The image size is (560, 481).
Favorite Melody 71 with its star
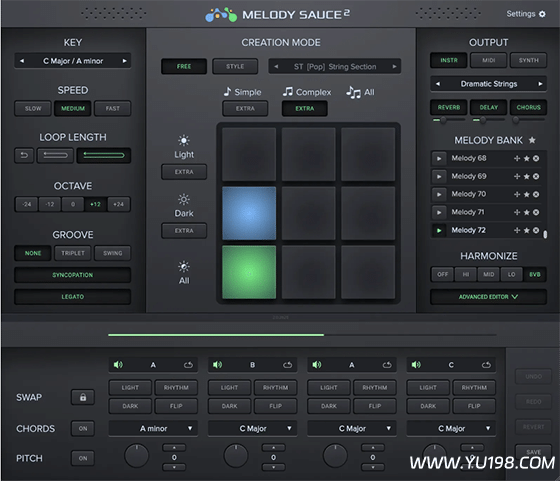click(x=526, y=212)
